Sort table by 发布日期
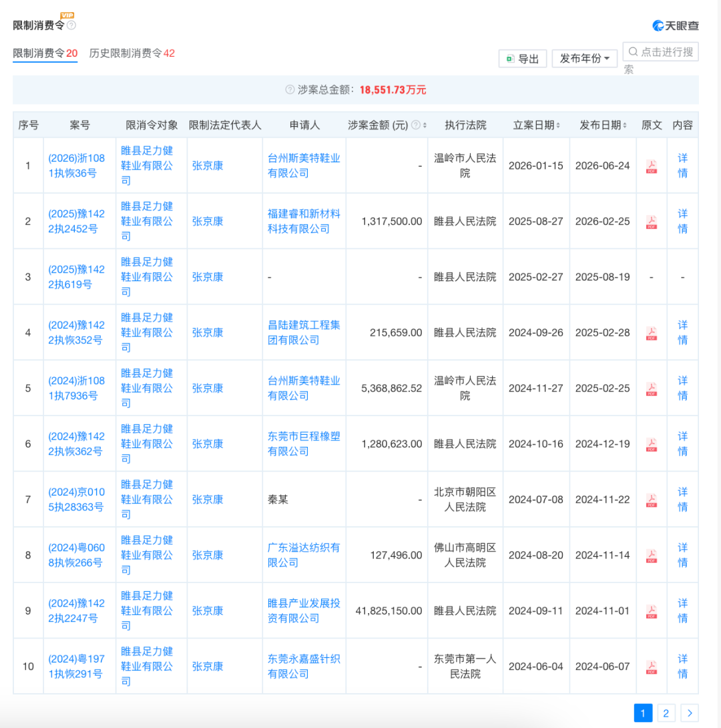 point(625,125)
